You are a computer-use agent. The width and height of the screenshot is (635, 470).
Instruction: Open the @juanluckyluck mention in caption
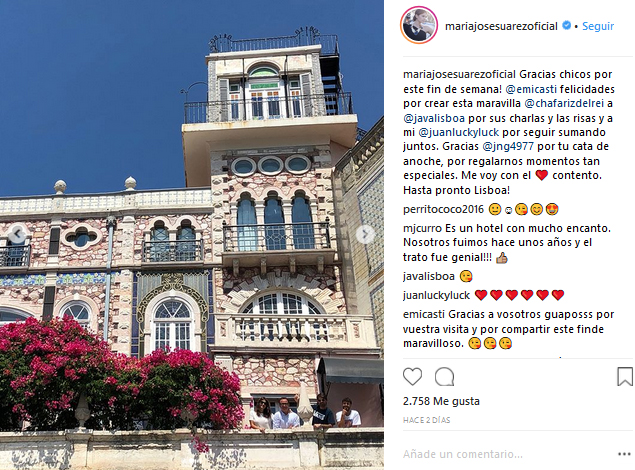click(459, 132)
